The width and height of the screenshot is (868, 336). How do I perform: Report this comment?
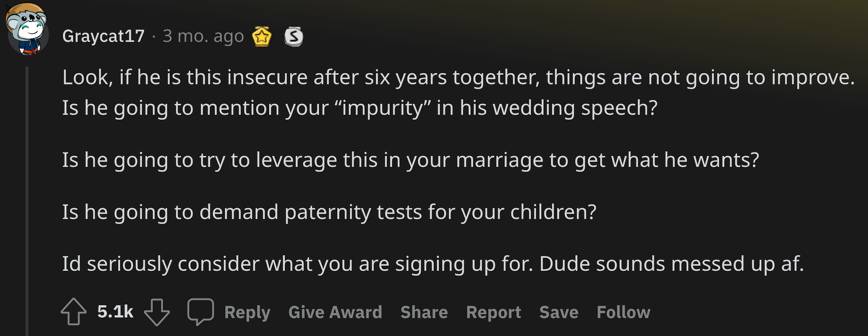pyautogui.click(x=494, y=312)
